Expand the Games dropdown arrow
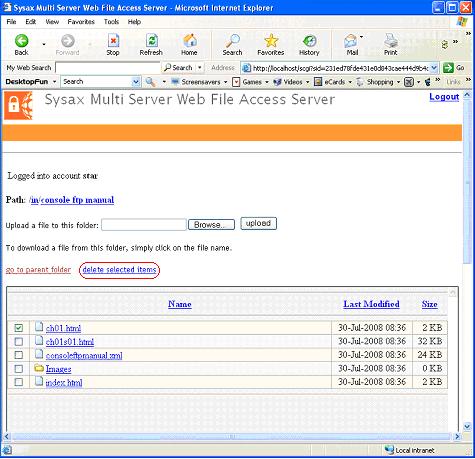The width and height of the screenshot is (475, 459). click(x=267, y=82)
